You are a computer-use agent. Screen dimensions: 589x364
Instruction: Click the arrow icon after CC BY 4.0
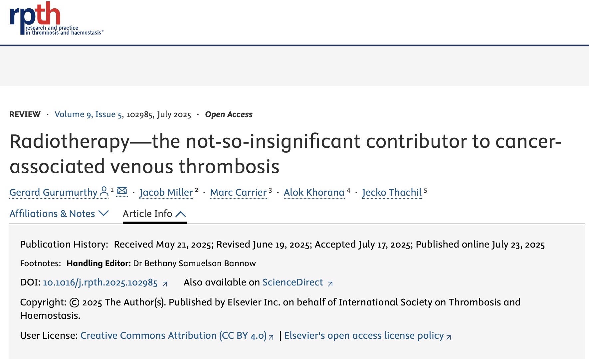pyautogui.click(x=271, y=337)
